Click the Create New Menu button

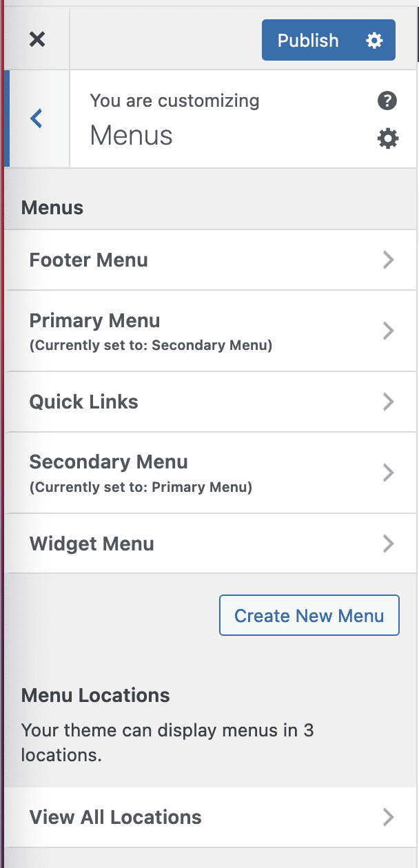tap(309, 615)
